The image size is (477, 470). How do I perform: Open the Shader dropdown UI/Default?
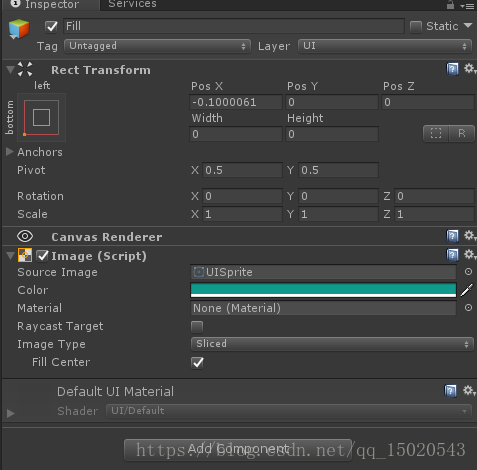[x=289, y=411]
